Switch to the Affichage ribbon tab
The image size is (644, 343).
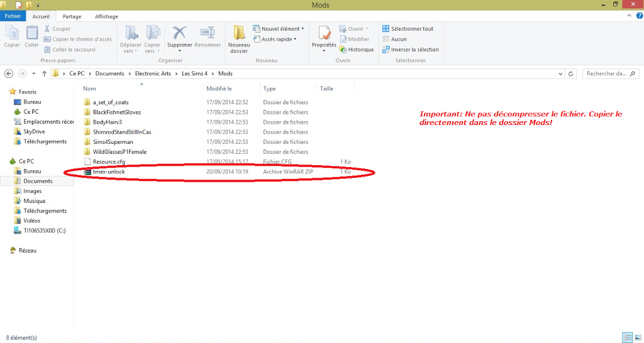pos(106,16)
